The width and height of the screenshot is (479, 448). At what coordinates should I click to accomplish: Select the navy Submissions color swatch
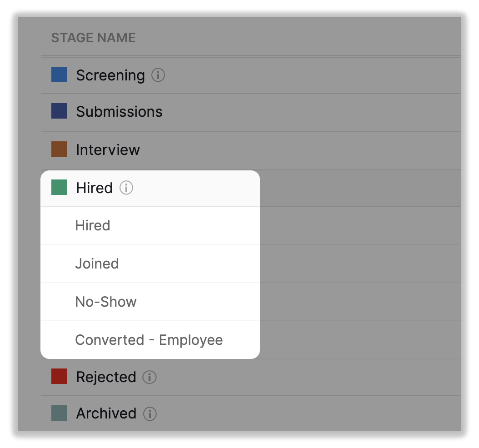(59, 111)
